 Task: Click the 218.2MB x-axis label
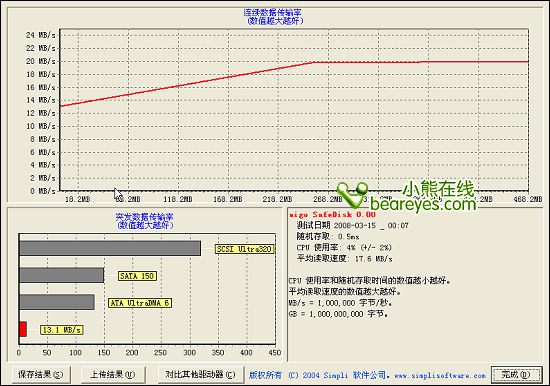tap(278, 199)
